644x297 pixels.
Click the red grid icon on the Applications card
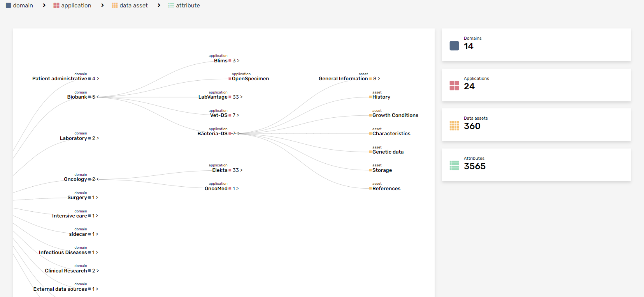tap(454, 85)
